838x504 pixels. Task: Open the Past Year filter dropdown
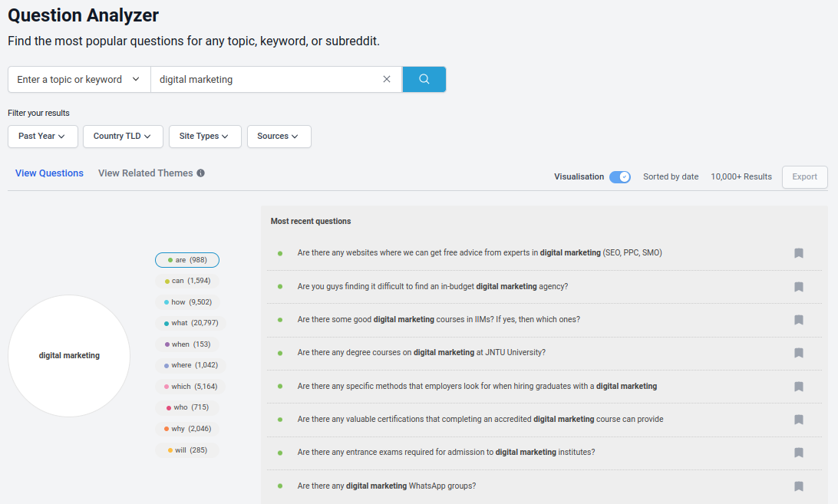(42, 137)
